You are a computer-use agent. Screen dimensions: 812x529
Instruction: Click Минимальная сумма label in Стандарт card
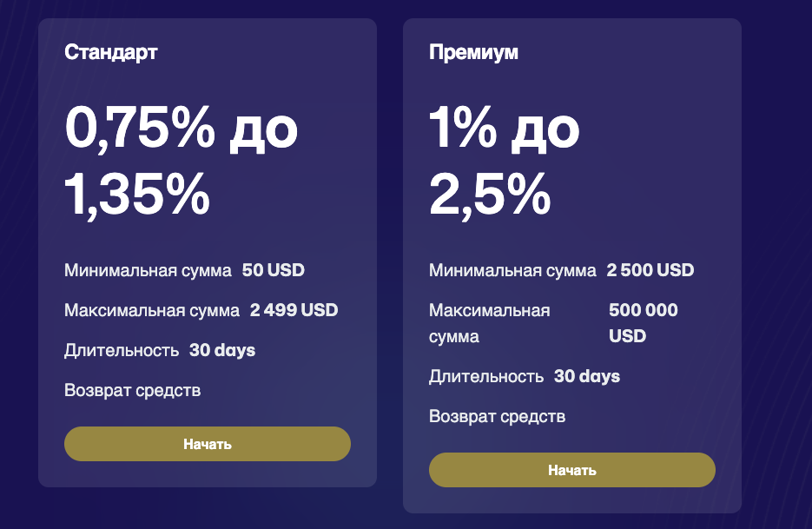tap(148, 270)
